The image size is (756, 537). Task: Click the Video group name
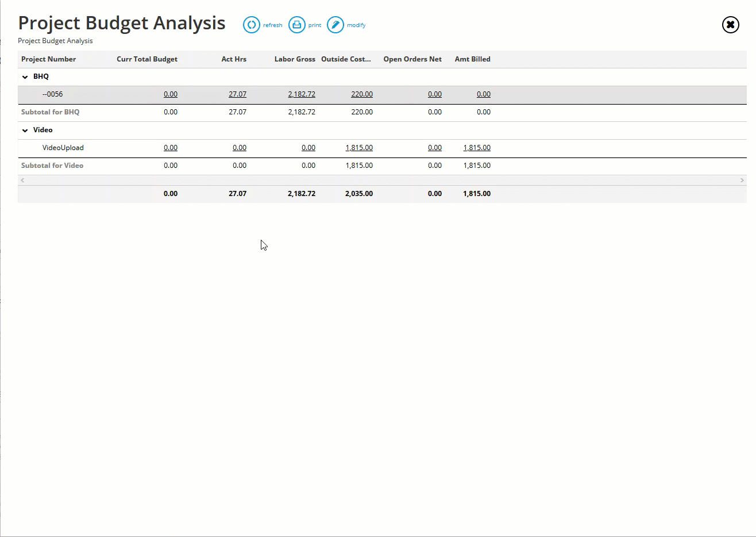[43, 130]
